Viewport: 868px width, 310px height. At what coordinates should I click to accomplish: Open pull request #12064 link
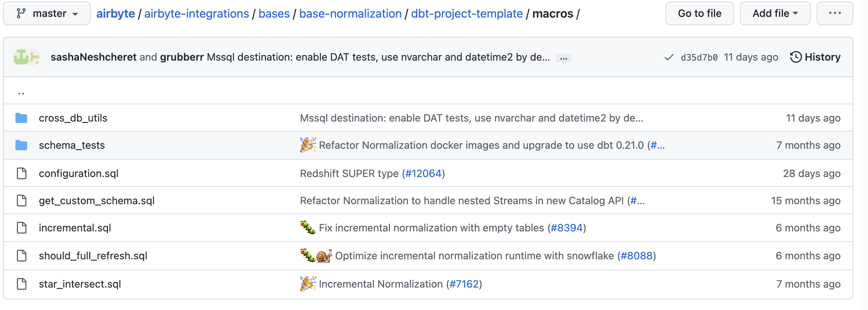[423, 173]
